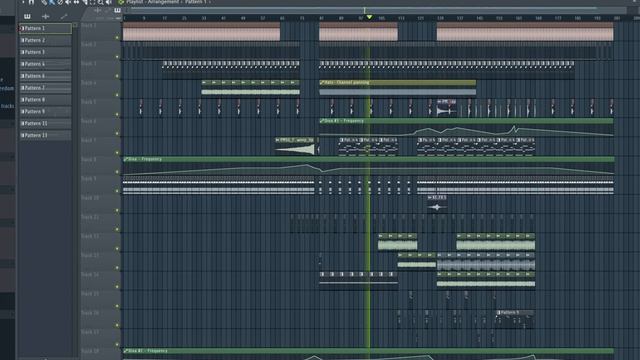Select Pattern 3 in the picker
Image resolution: width=640 pixels, height=360 pixels.
(x=45, y=52)
